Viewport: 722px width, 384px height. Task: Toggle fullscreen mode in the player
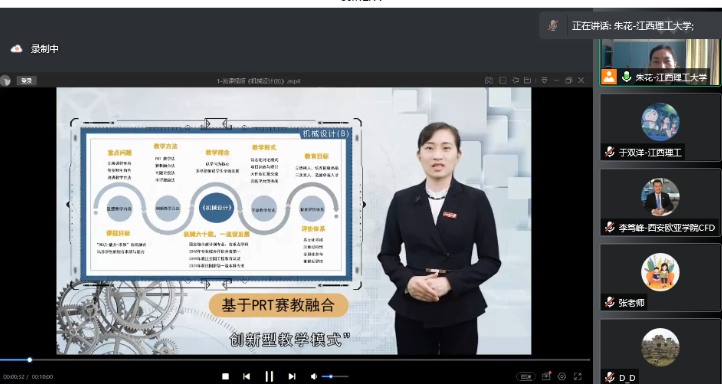(577, 376)
